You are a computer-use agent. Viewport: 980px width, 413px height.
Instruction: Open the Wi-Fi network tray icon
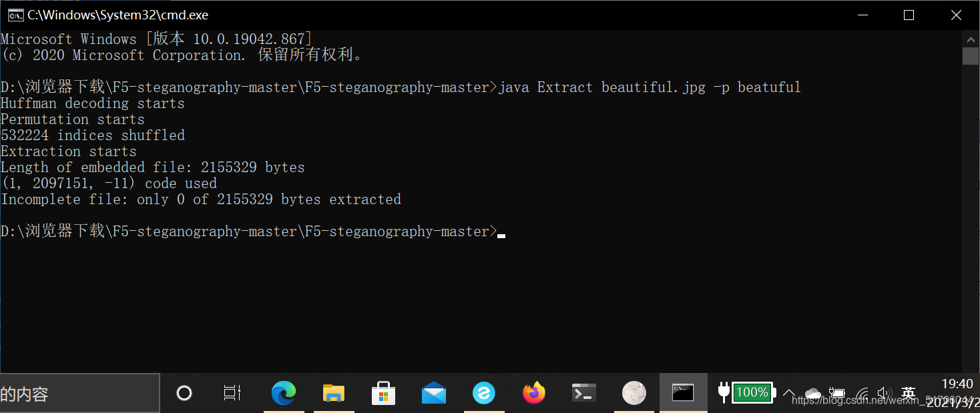coord(863,394)
